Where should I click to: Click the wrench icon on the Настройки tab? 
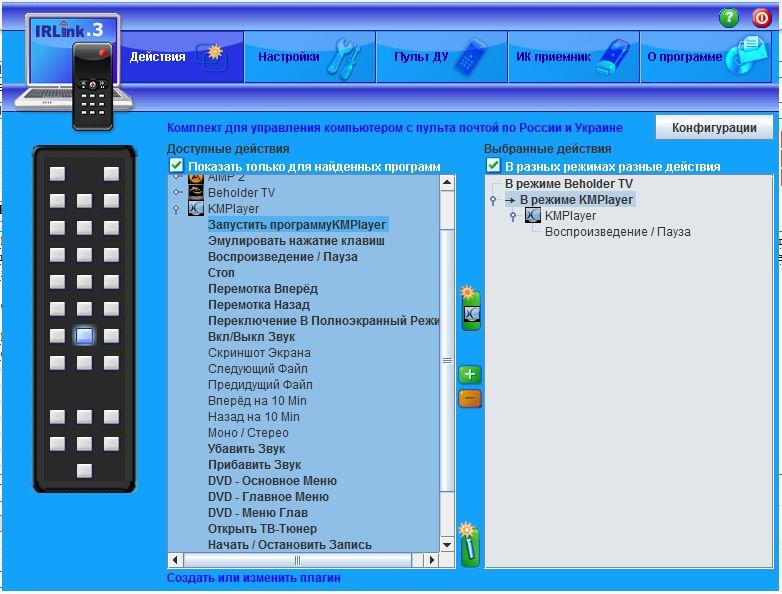click(x=344, y=57)
